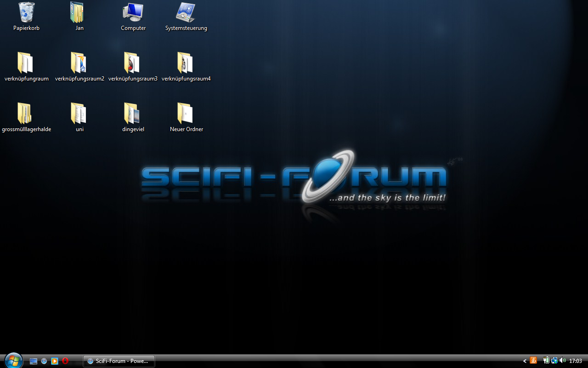The image size is (588, 368).
Task: Switch to SciFi-Forum taskbar window
Action: click(119, 361)
